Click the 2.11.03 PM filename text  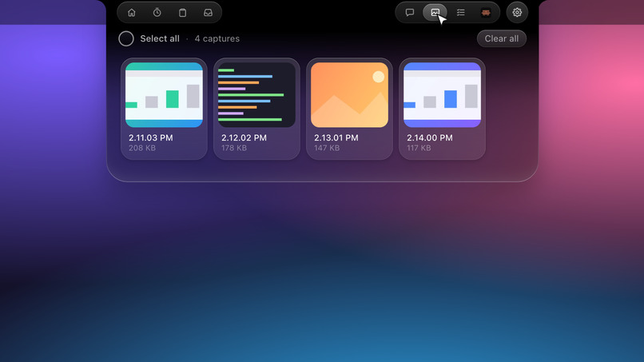click(151, 137)
